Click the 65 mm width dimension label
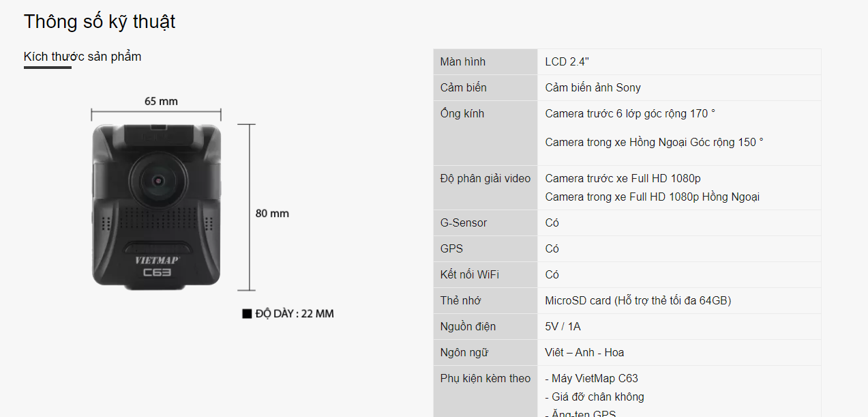 point(161,102)
